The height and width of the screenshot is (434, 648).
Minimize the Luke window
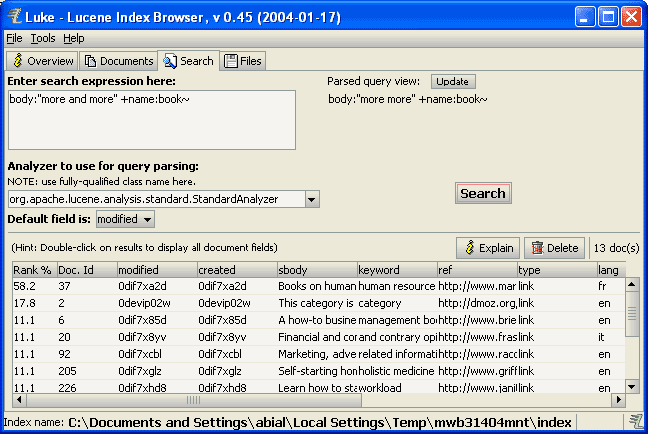585,17
